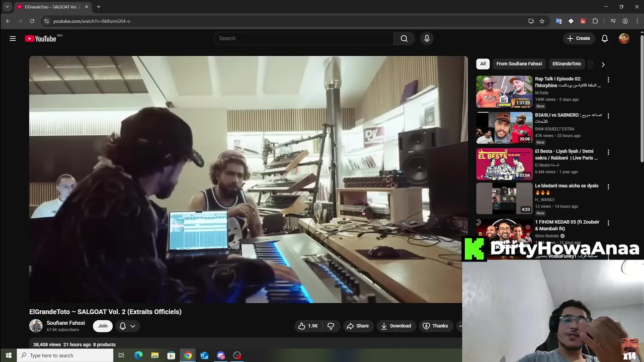
Task: Open Chrome extensions puzzle icon
Action: (x=595, y=21)
